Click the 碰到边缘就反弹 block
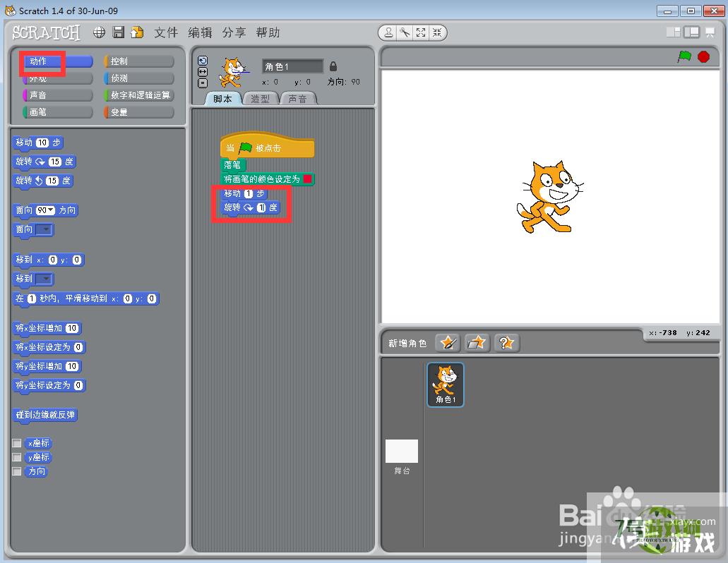Screen dimensions: 728x563 (45, 415)
